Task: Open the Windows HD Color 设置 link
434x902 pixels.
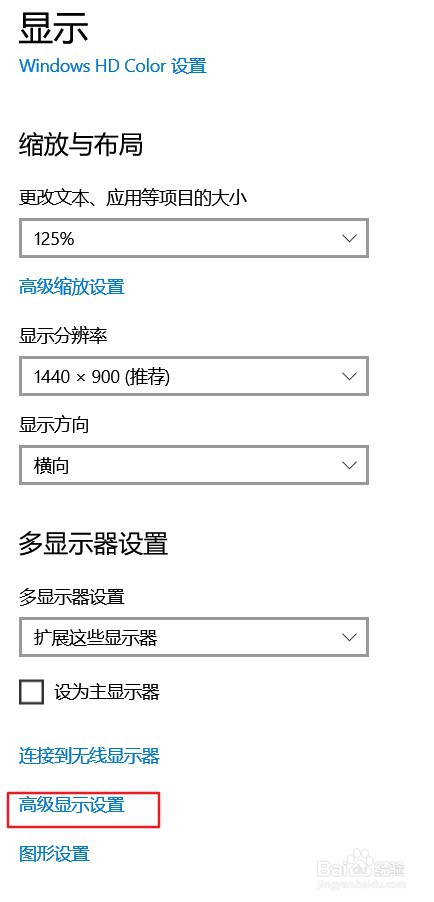Action: pos(113,66)
